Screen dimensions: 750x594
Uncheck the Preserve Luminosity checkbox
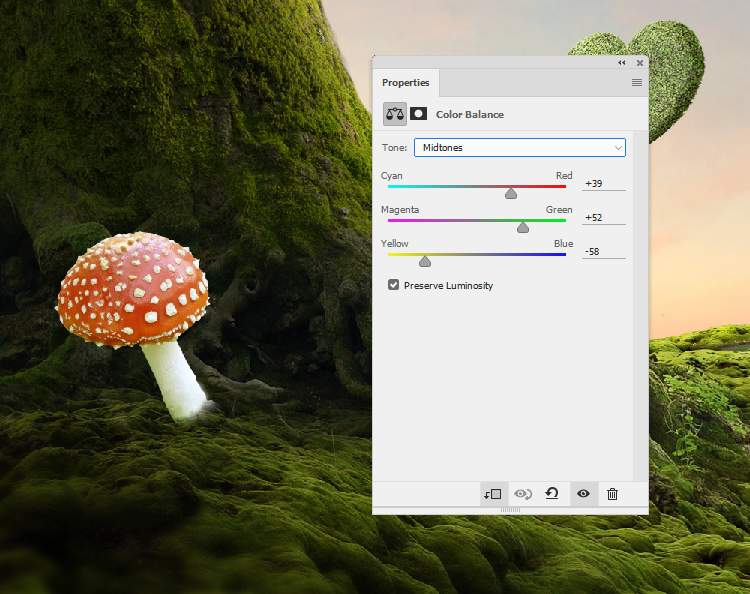pyautogui.click(x=393, y=285)
